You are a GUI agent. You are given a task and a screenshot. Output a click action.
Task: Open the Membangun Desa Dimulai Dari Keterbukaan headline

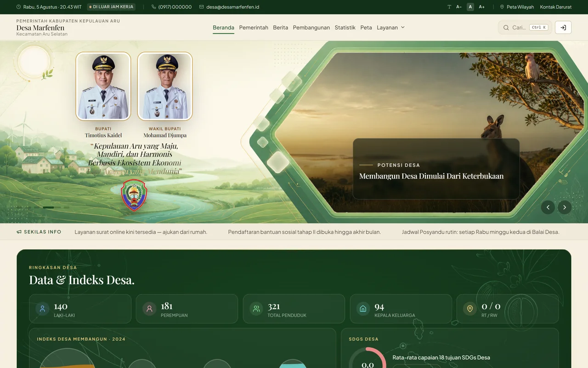coord(431,176)
